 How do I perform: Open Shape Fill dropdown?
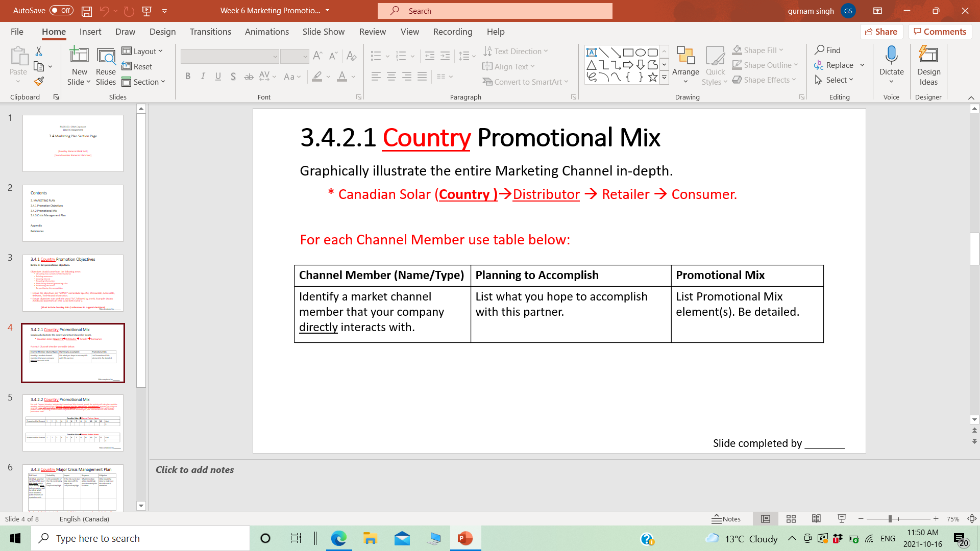coord(757,50)
